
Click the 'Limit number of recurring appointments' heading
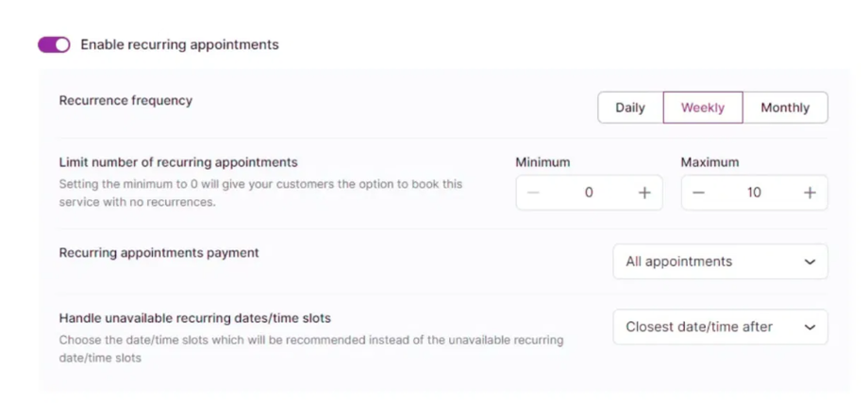pyautogui.click(x=178, y=162)
